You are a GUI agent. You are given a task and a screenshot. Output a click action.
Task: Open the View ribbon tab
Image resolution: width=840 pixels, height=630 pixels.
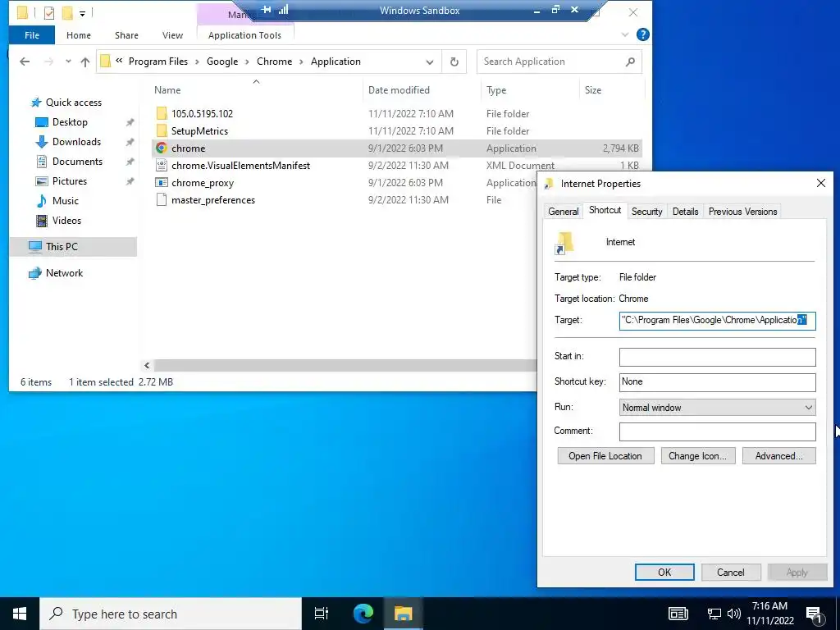coord(172,35)
